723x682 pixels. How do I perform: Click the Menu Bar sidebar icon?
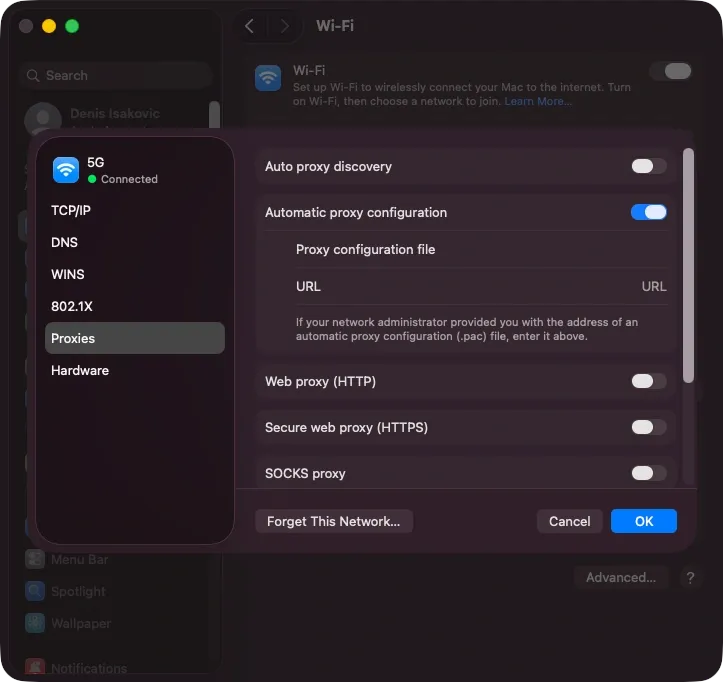tap(35, 559)
